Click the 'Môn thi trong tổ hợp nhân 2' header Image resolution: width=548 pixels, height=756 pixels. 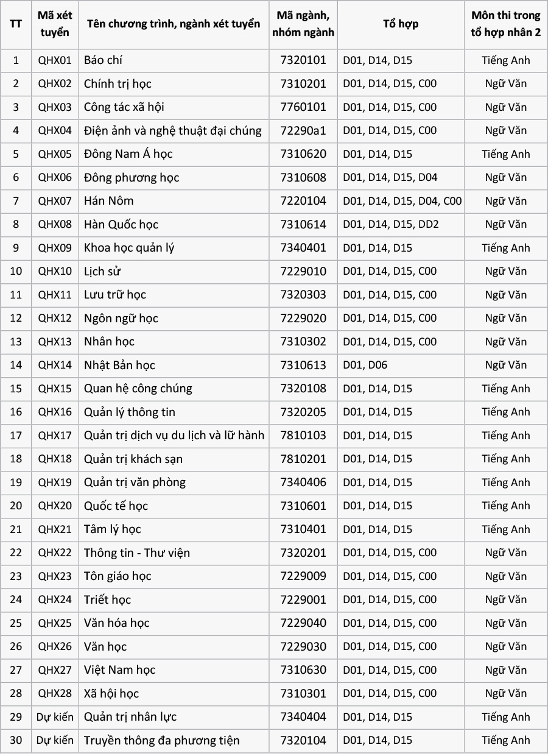505,24
